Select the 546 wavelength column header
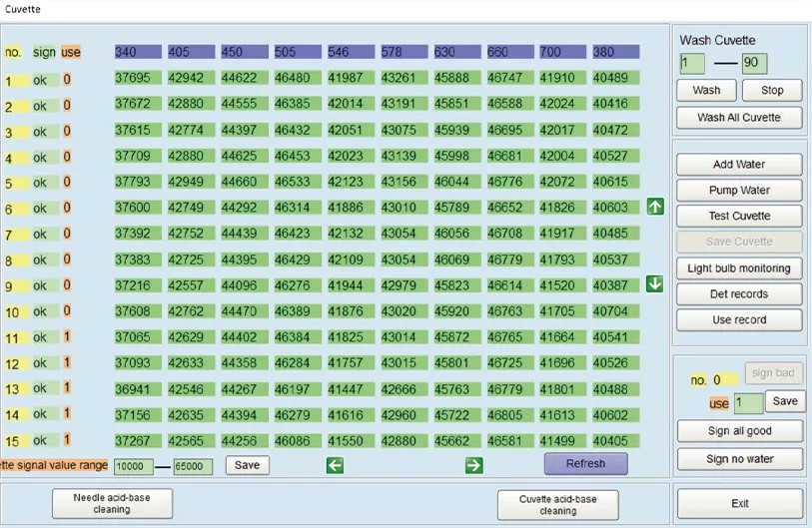This screenshot has width=812, height=528. [x=352, y=52]
